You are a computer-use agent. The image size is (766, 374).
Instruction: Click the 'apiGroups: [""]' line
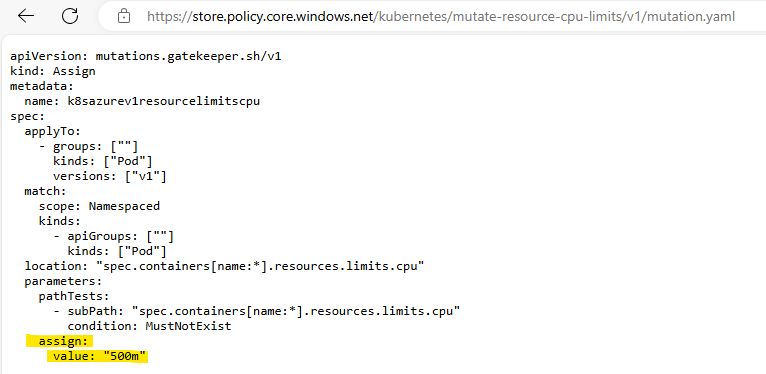[x=113, y=236]
